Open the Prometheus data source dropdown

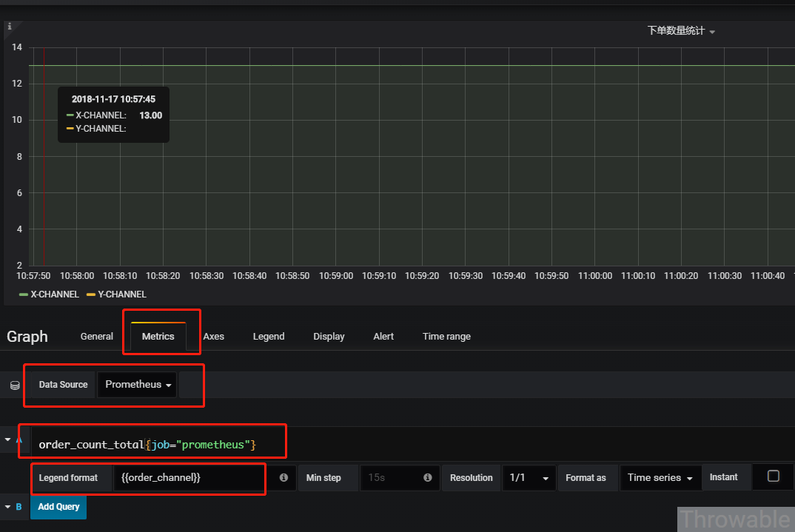[137, 385]
